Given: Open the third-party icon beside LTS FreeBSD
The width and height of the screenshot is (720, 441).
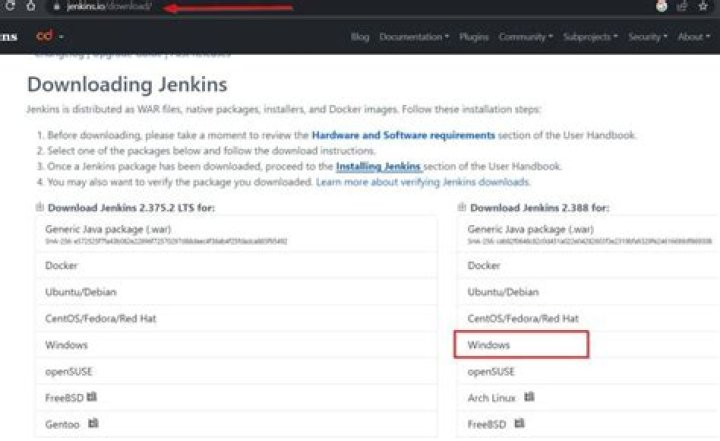Looking at the screenshot, I should (x=92, y=396).
